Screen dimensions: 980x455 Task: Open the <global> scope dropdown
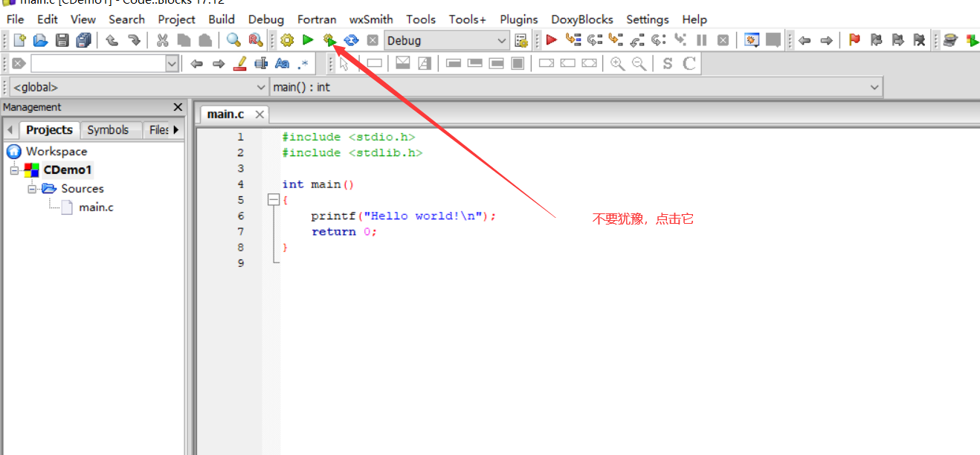pyautogui.click(x=138, y=87)
